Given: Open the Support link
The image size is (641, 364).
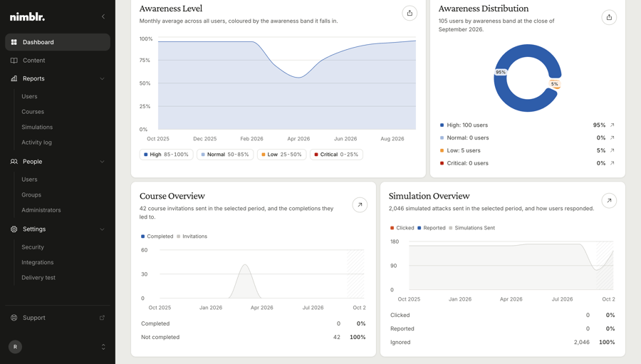Looking at the screenshot, I should (x=58, y=318).
